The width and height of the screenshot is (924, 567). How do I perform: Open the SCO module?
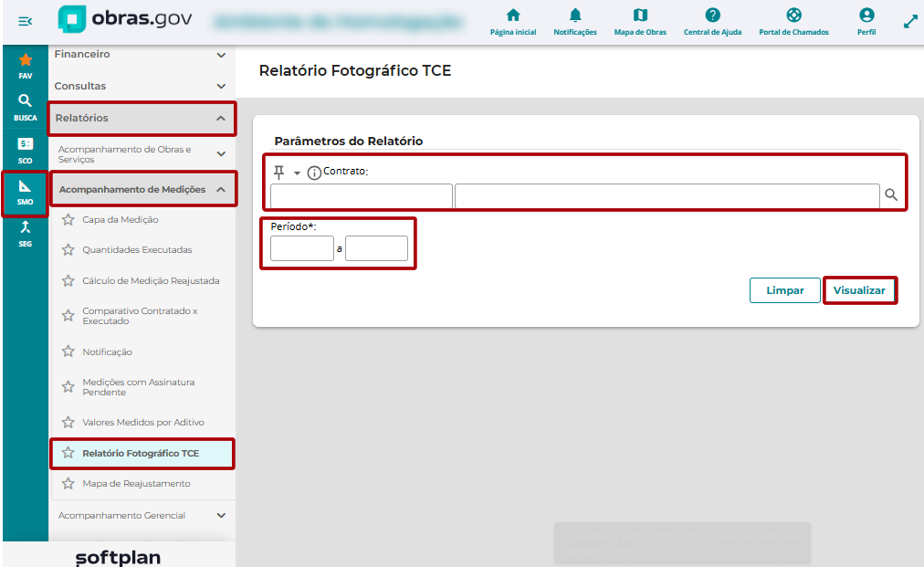pyautogui.click(x=26, y=151)
